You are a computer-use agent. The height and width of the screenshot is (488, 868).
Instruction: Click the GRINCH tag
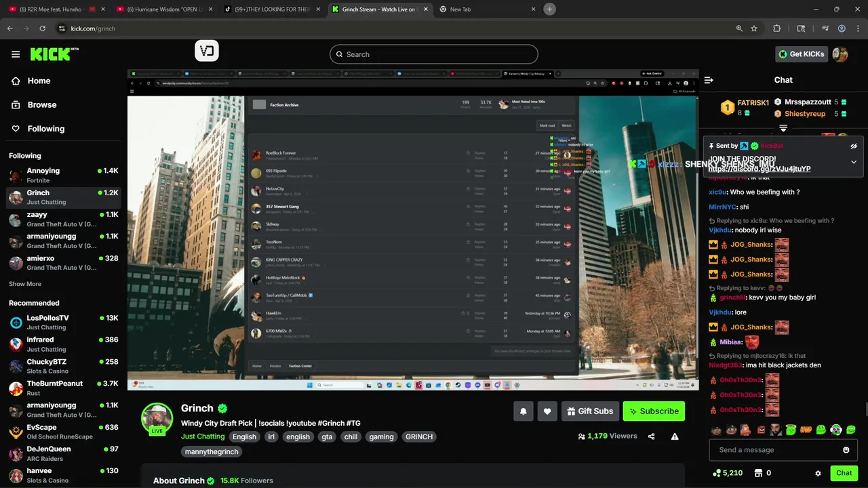pos(419,436)
